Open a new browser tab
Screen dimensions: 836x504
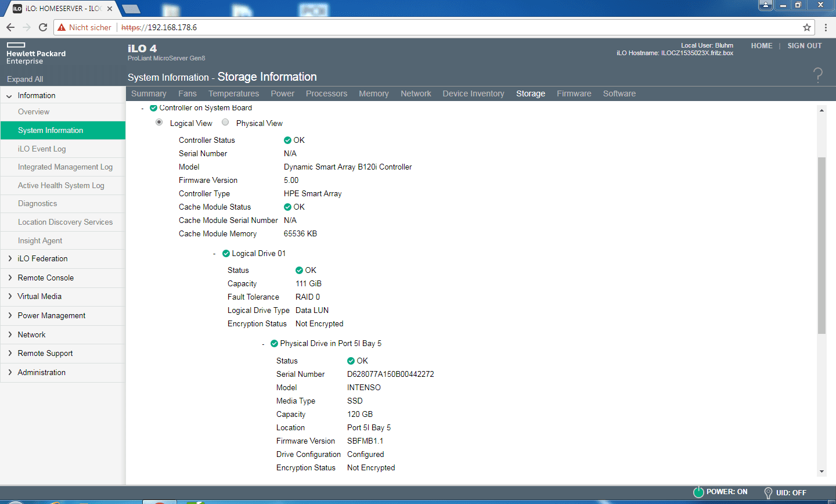pos(131,9)
